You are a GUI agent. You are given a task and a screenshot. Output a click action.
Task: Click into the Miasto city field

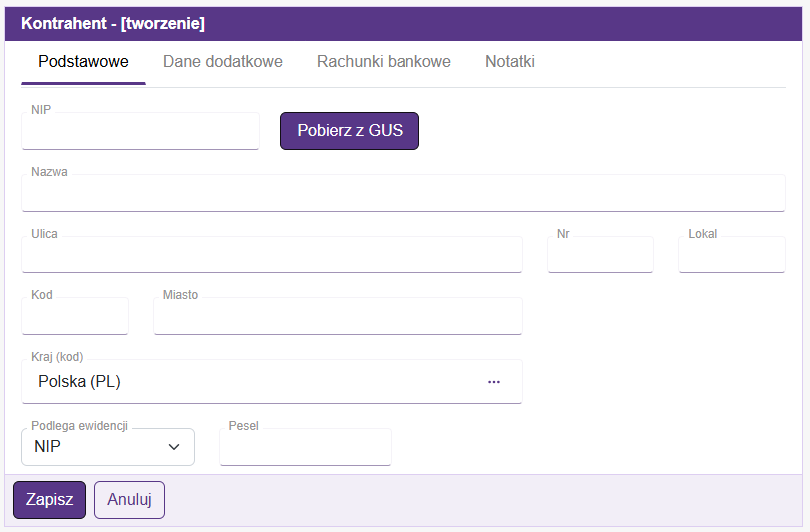tap(338, 317)
